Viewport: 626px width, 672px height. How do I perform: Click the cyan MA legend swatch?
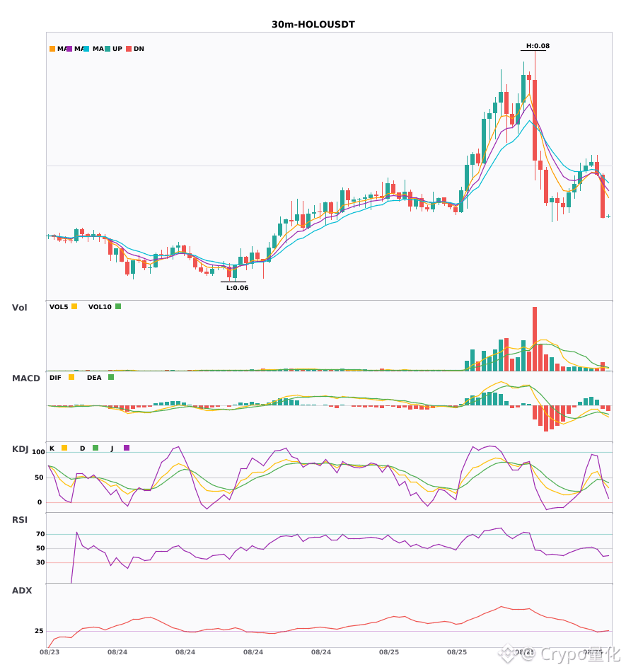(x=86, y=49)
